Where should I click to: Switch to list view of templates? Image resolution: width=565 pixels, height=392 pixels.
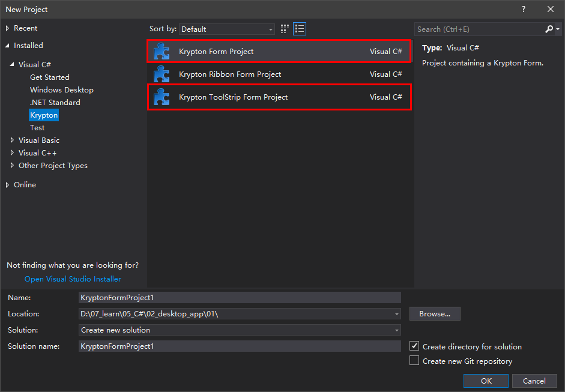(x=299, y=28)
